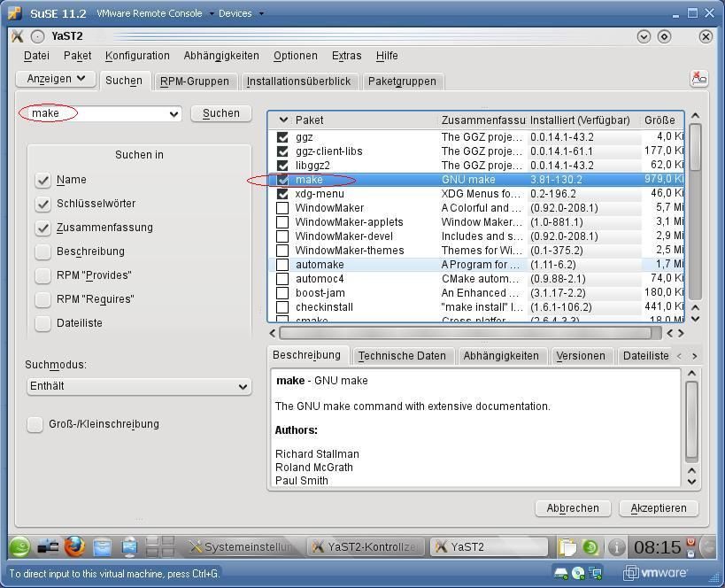Open the device notifier next to the launcher
The width and height of the screenshot is (725, 588).
click(x=47, y=547)
